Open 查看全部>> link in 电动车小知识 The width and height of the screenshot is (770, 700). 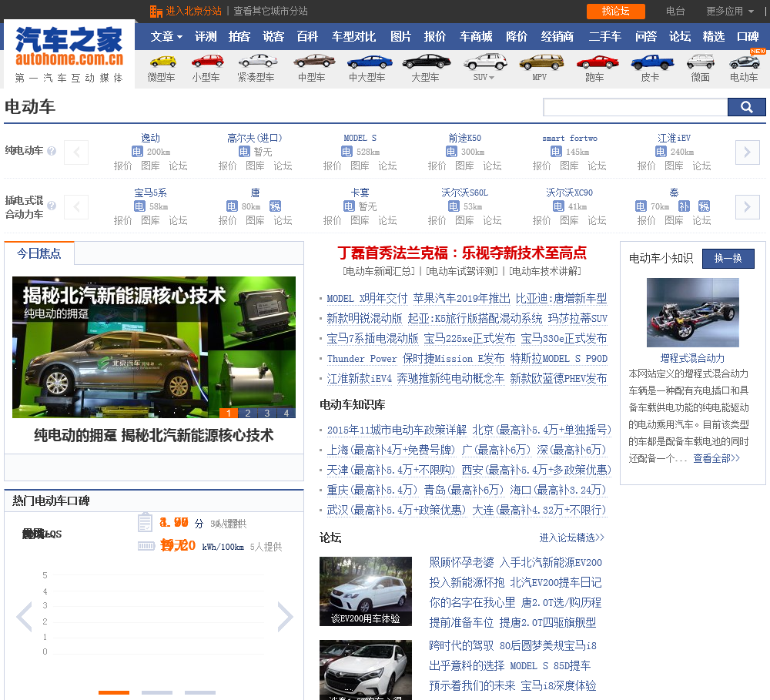point(716,458)
